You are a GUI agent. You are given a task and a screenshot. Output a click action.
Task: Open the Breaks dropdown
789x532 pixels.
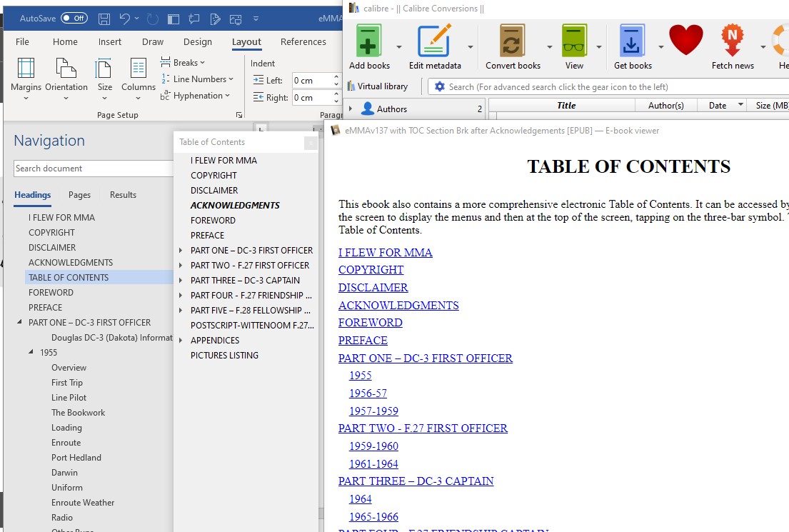pyautogui.click(x=184, y=63)
